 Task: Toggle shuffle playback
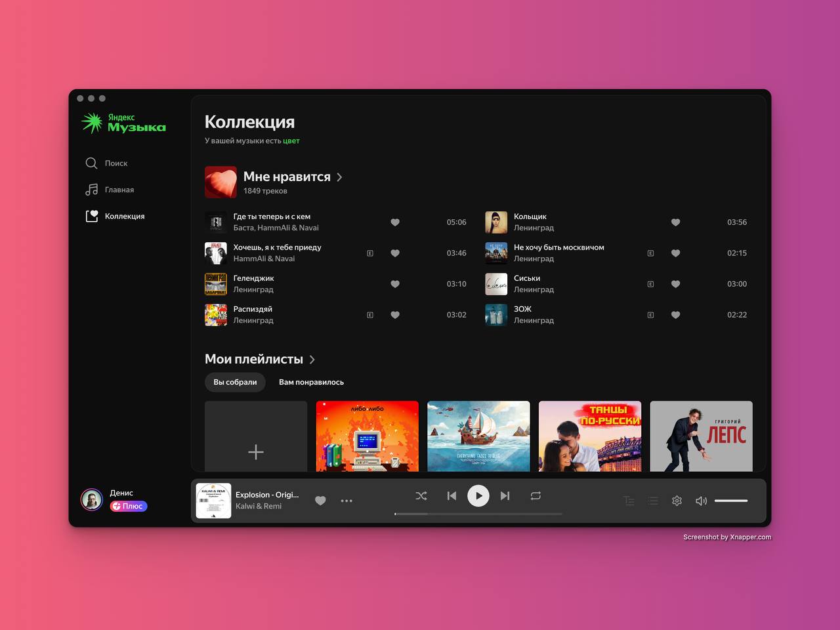click(x=421, y=496)
